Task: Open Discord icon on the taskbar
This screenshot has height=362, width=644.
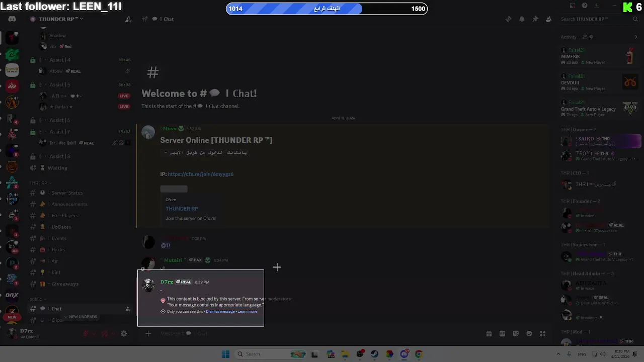Action: [x=404, y=354]
